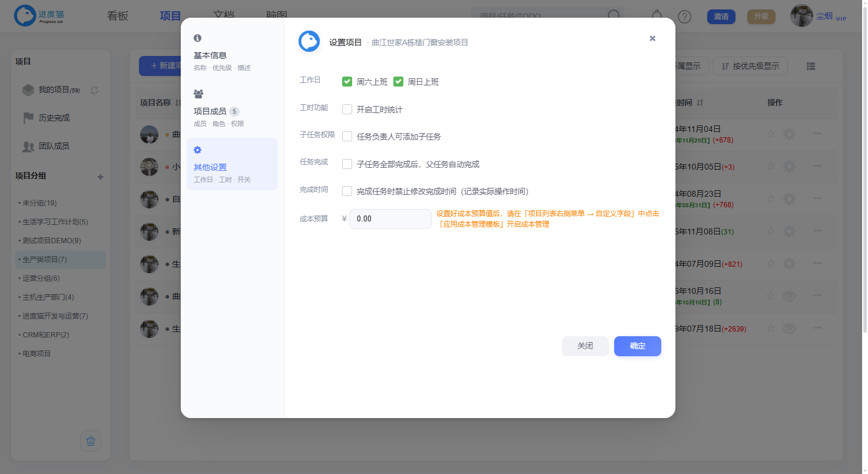The width and height of the screenshot is (868, 474).
Task: Open the help question mark icon
Action: [x=684, y=16]
